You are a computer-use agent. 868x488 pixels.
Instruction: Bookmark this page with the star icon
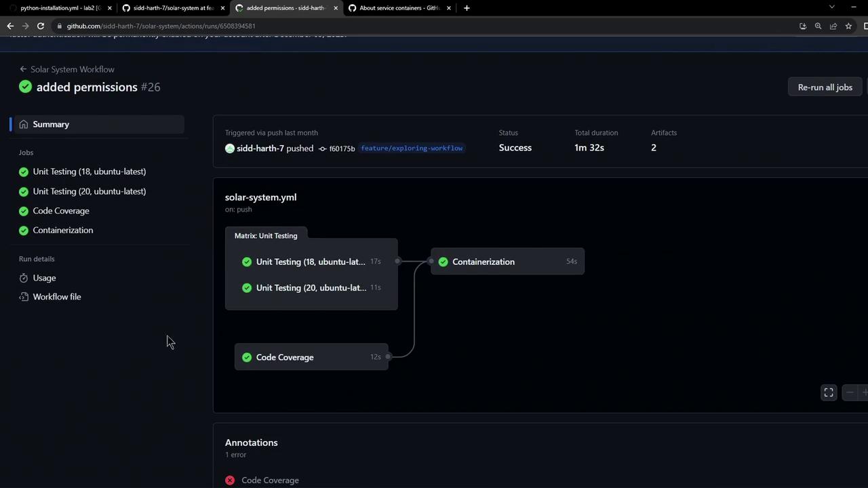[848, 26]
